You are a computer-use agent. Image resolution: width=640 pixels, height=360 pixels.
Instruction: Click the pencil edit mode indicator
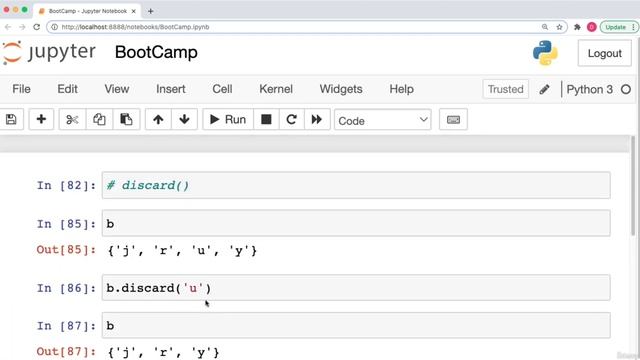[544, 89]
